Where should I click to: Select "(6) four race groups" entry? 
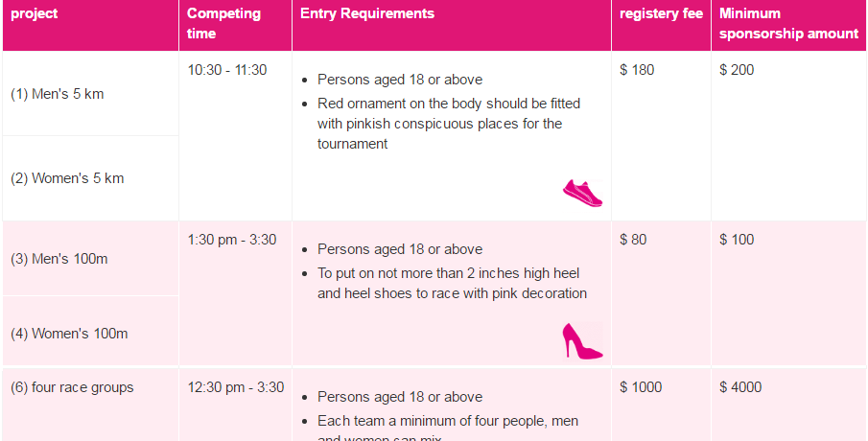pyautogui.click(x=72, y=387)
